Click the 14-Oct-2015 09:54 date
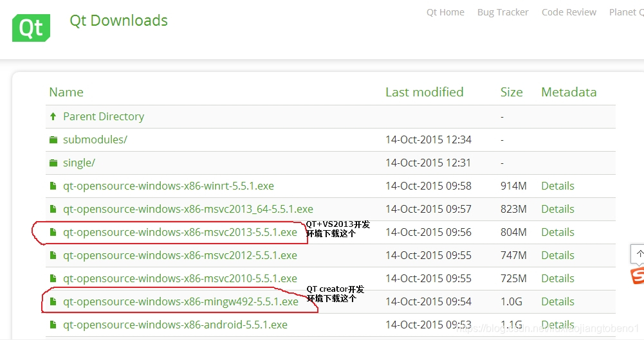Screen dimensions: 644x340 click(x=428, y=301)
